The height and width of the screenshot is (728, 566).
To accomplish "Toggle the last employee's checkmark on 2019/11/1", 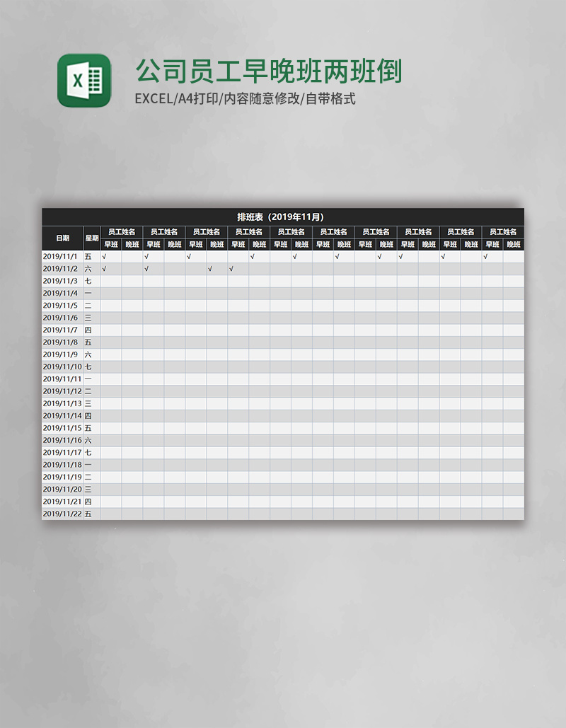I will tap(485, 256).
